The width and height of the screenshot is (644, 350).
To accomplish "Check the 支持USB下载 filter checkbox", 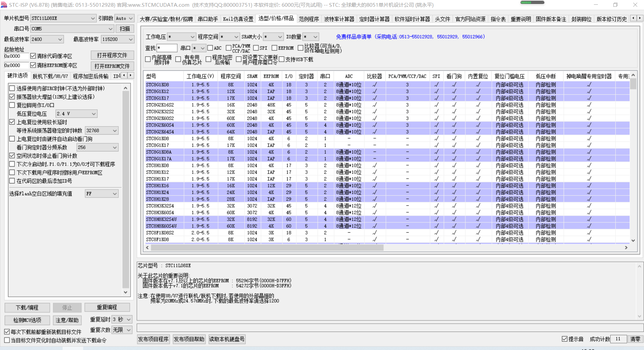I will [282, 59].
